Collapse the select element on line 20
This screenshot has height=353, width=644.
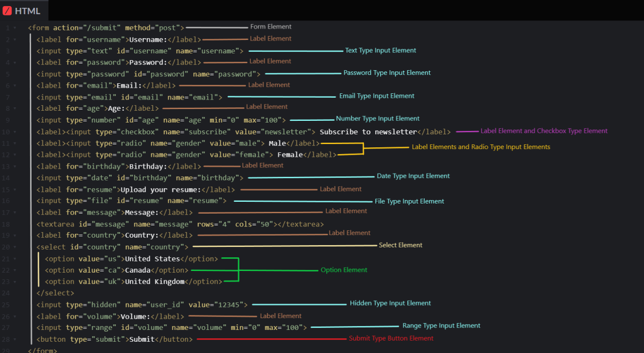15,247
